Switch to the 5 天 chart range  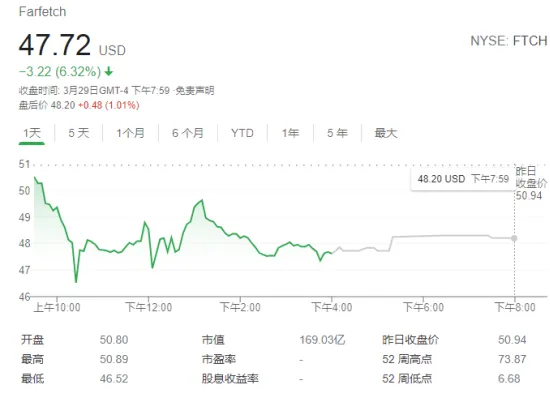click(79, 133)
